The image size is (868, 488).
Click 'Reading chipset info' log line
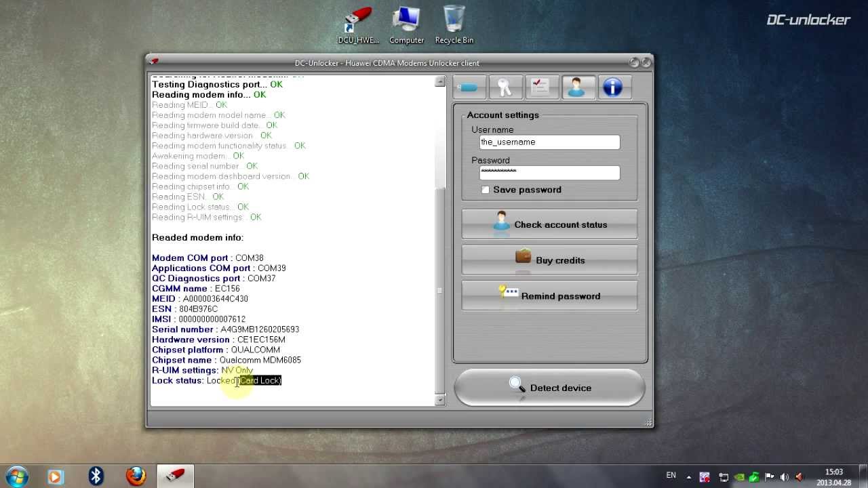(200, 186)
